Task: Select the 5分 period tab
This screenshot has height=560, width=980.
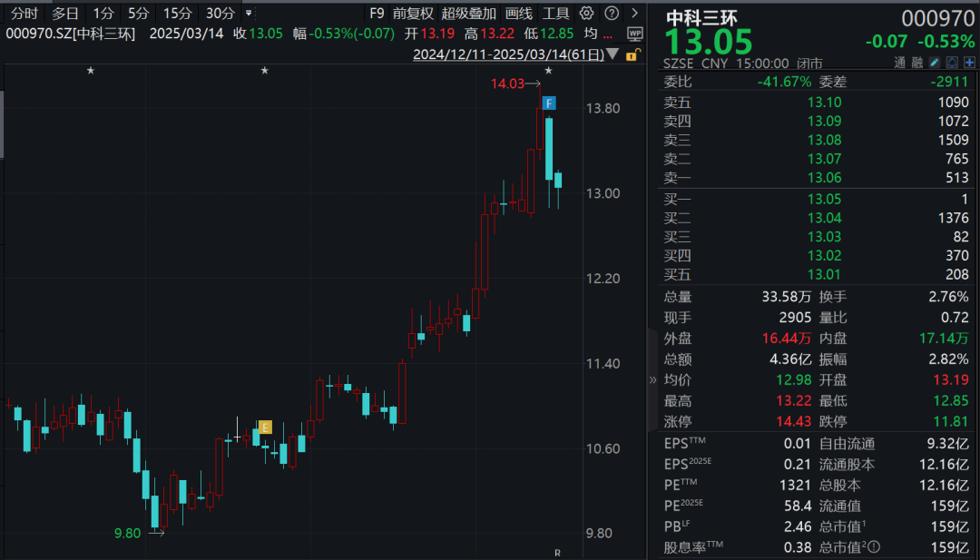Action: (x=138, y=13)
